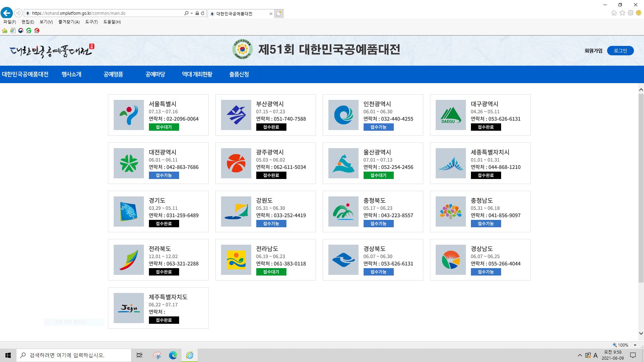Click the 회원가입 link

[593, 51]
